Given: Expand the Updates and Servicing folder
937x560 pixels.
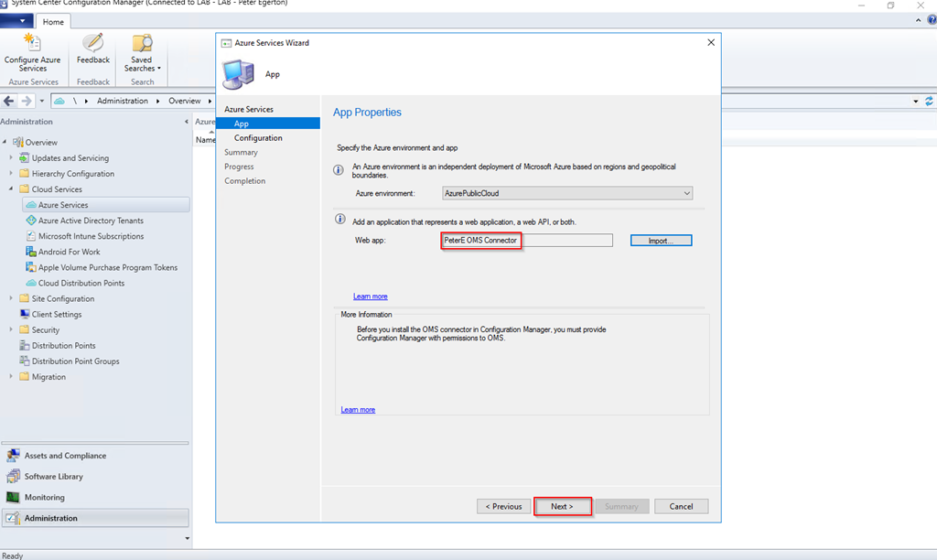Looking at the screenshot, I should pyautogui.click(x=11, y=158).
